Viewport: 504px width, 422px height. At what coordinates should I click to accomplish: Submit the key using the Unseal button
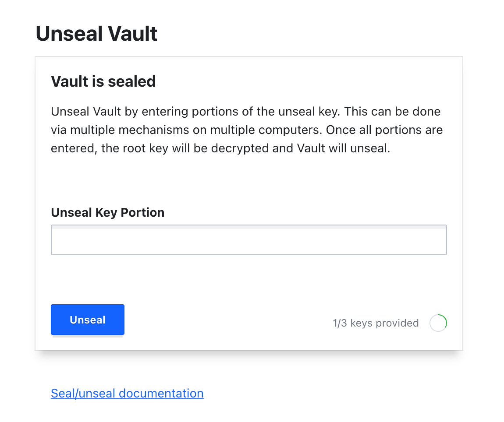click(87, 320)
